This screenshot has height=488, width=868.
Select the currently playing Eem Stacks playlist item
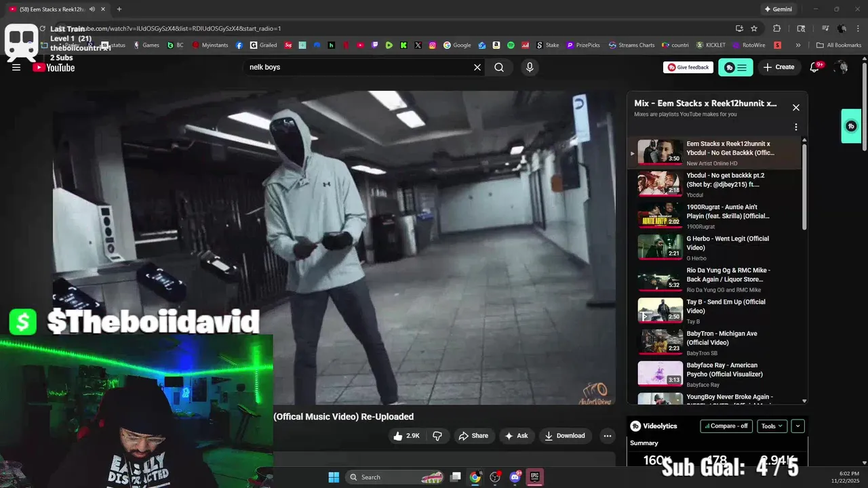pyautogui.click(x=714, y=152)
